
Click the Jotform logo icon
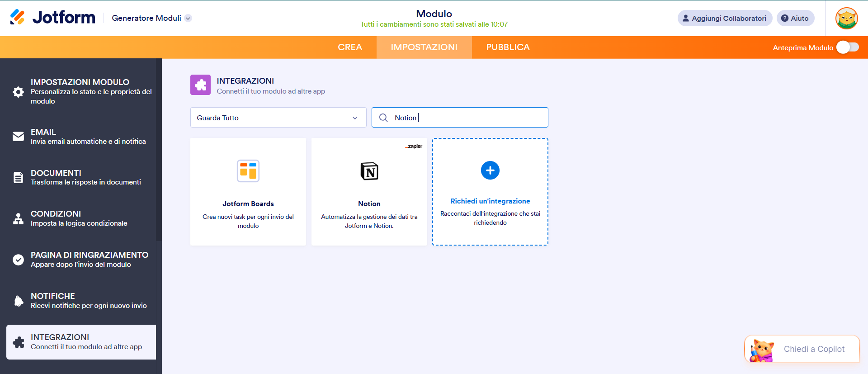[17, 17]
